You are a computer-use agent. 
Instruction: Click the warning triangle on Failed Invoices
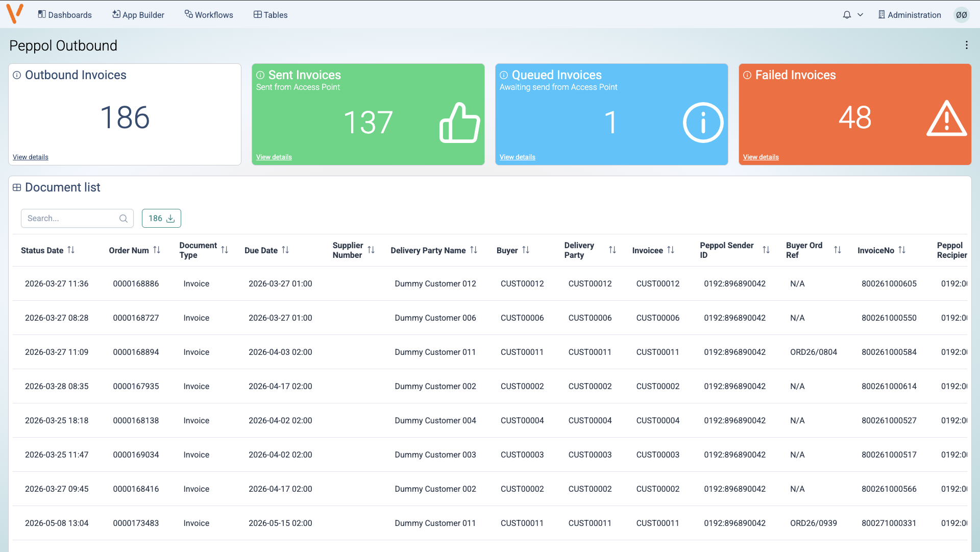[946, 118]
